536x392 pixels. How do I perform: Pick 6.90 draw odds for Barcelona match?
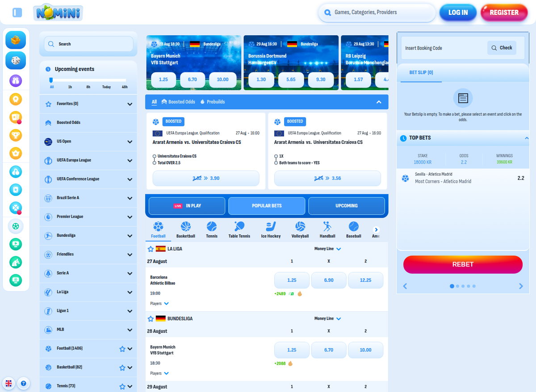point(329,280)
